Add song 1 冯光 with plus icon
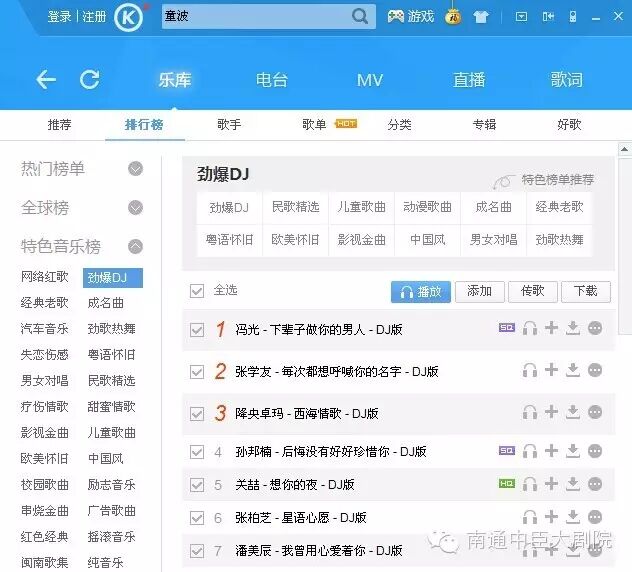Viewport: 632px width, 572px height. (551, 328)
